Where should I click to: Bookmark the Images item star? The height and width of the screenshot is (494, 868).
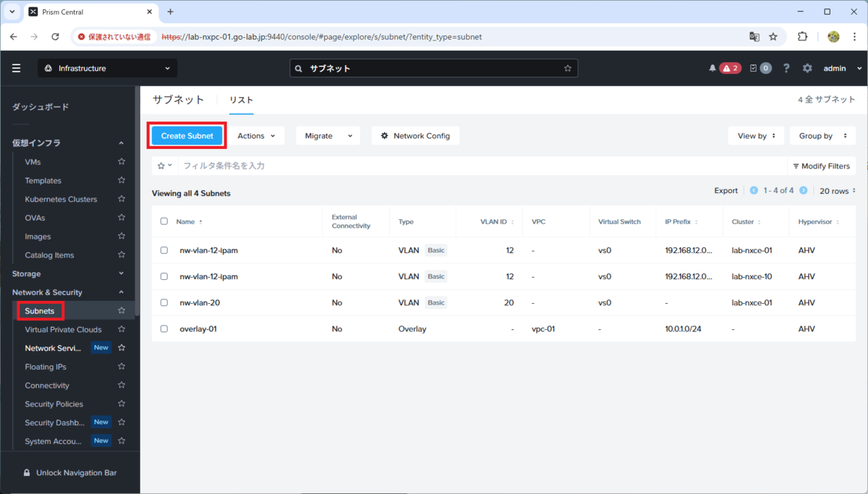coord(122,237)
